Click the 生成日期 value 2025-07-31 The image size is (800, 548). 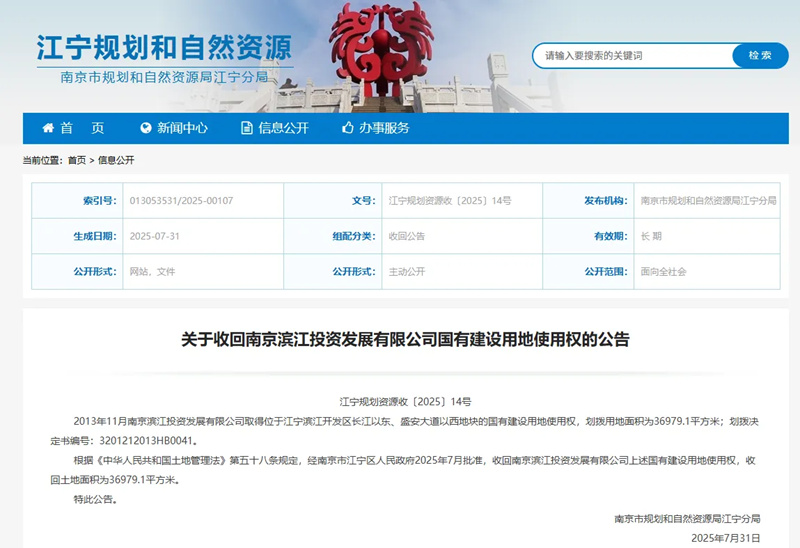click(155, 236)
